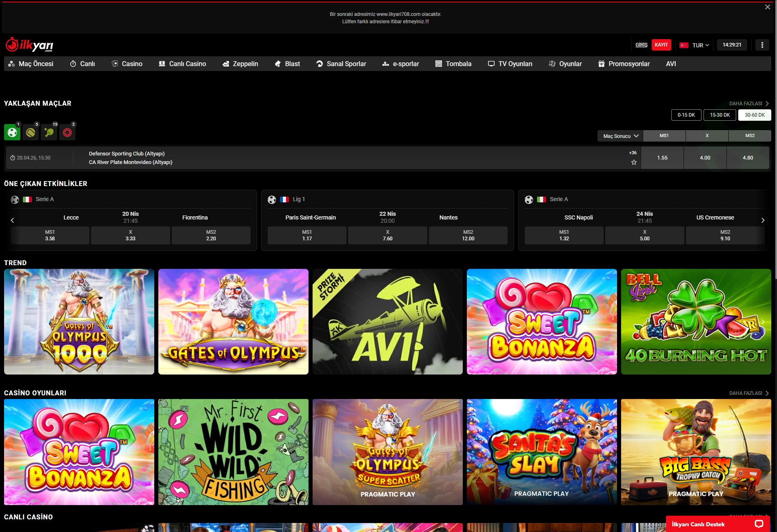The width and height of the screenshot is (777, 532).
Task: Click the GİRİŞ login link
Action: click(x=642, y=45)
